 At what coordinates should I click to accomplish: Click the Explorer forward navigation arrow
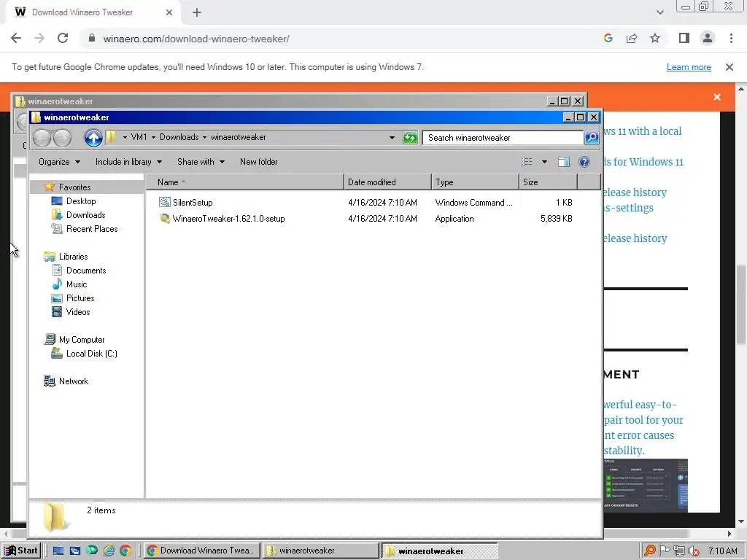point(62,138)
